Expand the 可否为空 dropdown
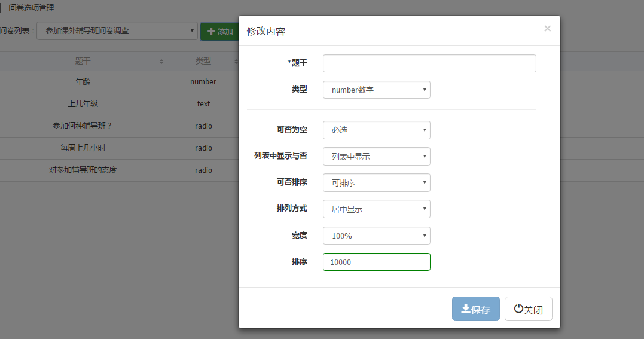Image resolution: width=644 pixels, height=339 pixels. pyautogui.click(x=376, y=130)
